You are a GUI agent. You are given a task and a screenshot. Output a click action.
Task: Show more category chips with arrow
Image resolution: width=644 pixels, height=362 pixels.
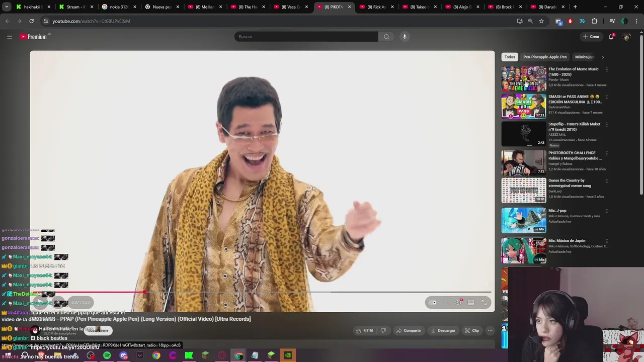tap(603, 57)
